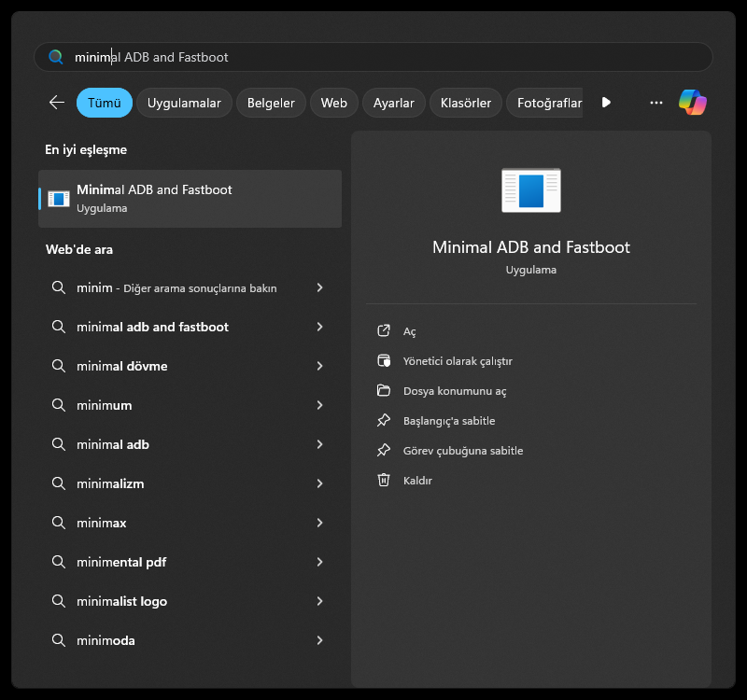Click Aç to launch the app
Image resolution: width=747 pixels, height=700 pixels.
click(x=409, y=331)
